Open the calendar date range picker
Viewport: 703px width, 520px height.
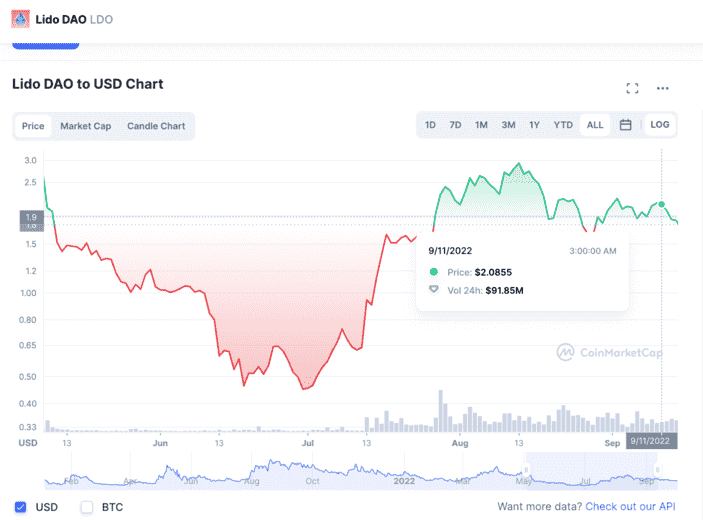[x=625, y=125]
